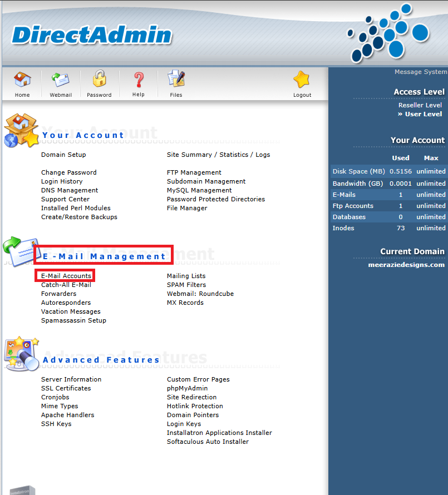Launch phpMyAdmin
Viewport: 448px width, 495px height.
coord(188,388)
